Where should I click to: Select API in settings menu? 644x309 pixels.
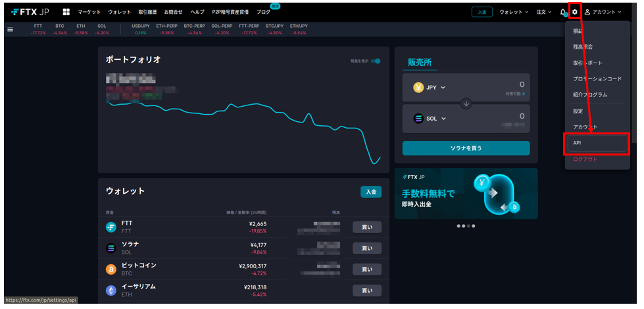click(597, 143)
